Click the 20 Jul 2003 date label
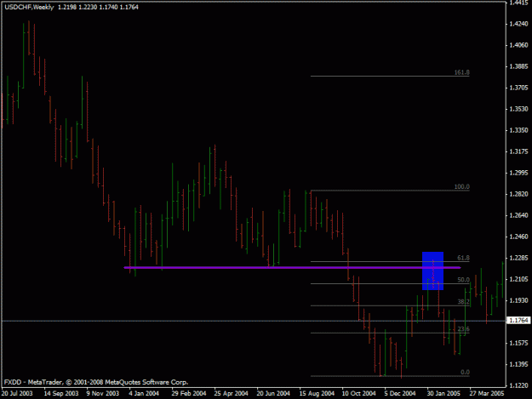The width and height of the screenshot is (532, 399). pos(17,393)
